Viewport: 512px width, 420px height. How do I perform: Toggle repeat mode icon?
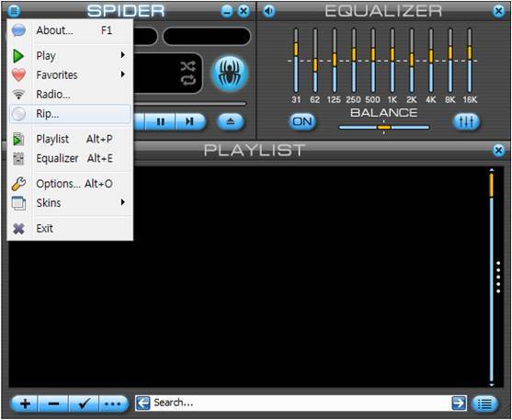[x=188, y=80]
